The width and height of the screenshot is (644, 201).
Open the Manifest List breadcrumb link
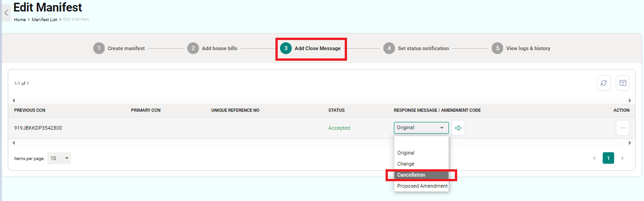[x=45, y=20]
